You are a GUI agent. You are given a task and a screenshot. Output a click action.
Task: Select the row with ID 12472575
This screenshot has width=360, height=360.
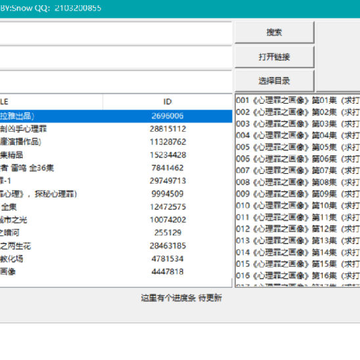(x=116, y=207)
